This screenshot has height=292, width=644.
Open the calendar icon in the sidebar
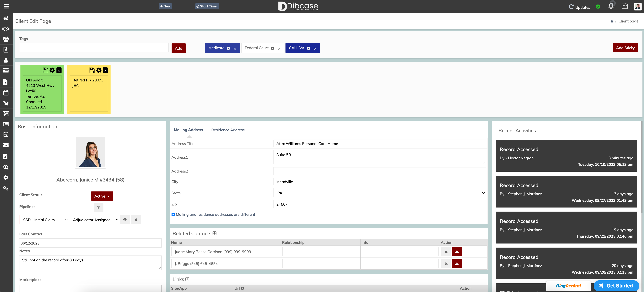(x=6, y=93)
